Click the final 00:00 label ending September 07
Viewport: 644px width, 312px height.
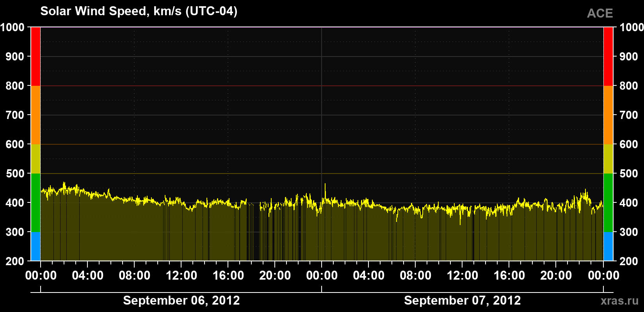point(603,275)
